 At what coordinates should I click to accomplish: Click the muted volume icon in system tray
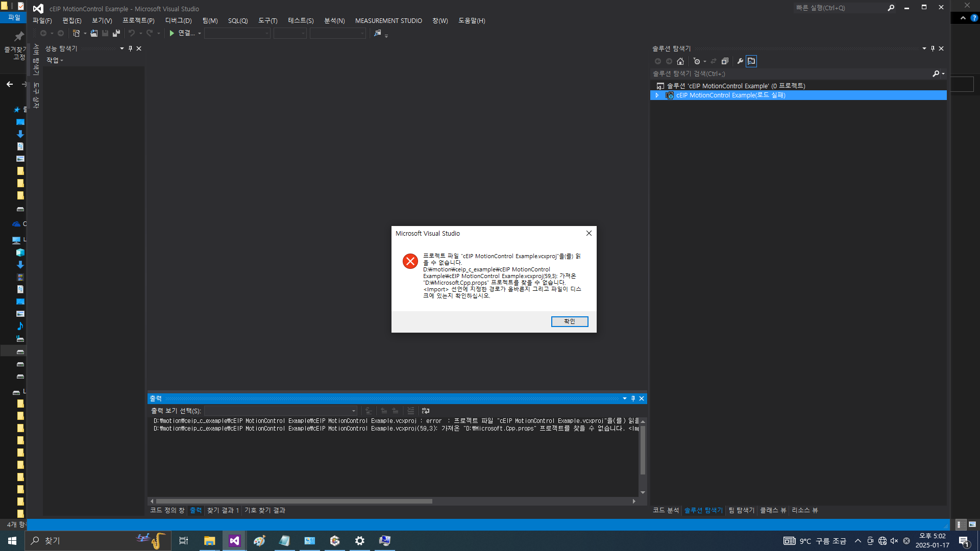(894, 541)
